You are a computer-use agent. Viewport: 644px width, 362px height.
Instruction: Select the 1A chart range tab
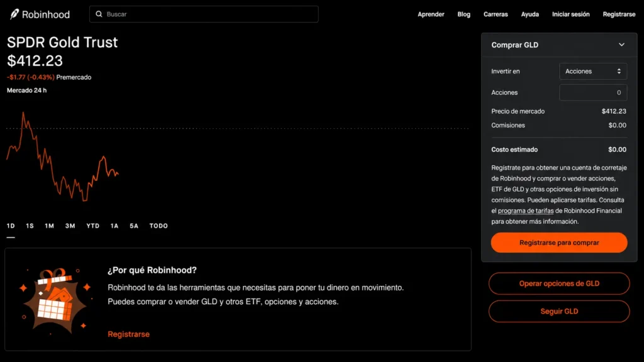[x=114, y=226]
